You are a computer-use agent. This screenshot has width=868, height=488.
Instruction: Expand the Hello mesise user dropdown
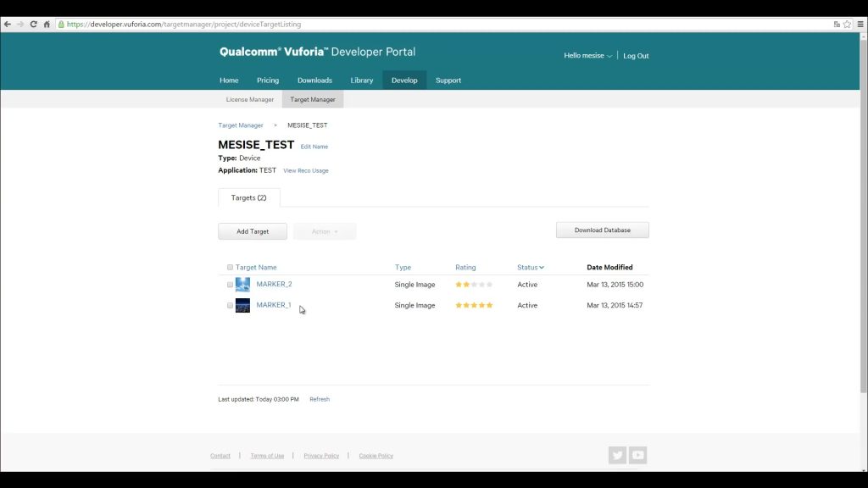(588, 56)
